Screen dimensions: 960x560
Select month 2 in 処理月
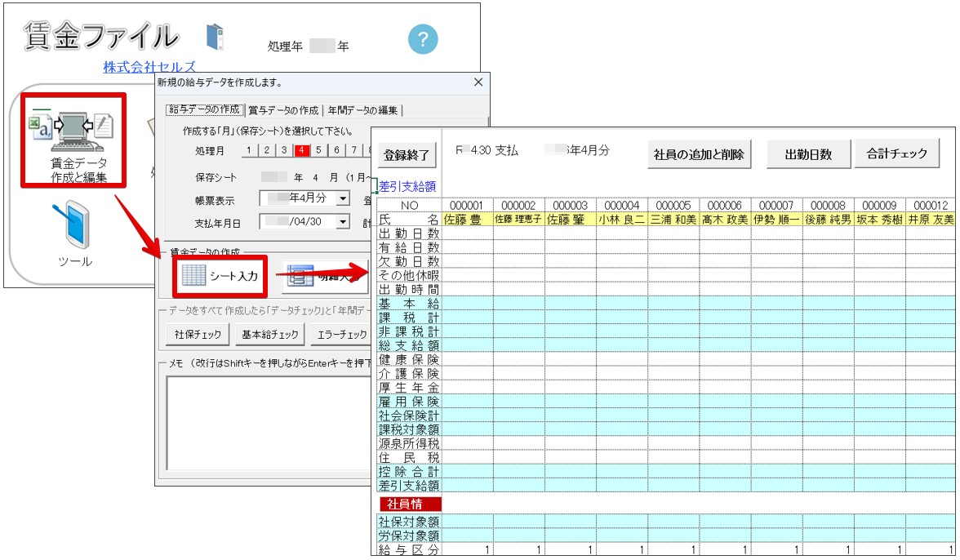[266, 150]
